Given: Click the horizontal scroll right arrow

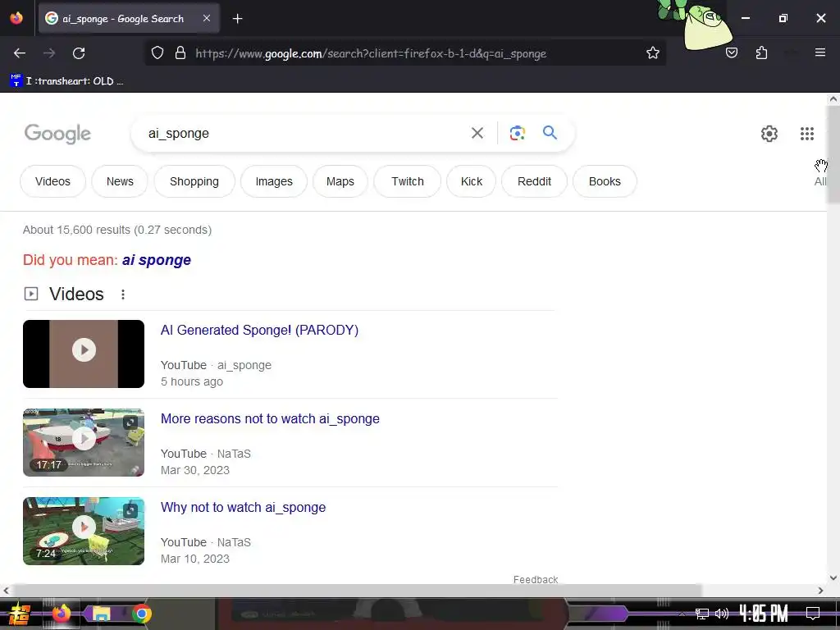Looking at the screenshot, I should pos(820,591).
